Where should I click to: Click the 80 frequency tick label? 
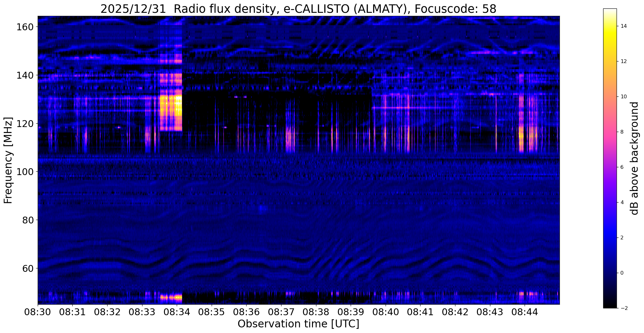[x=28, y=220]
